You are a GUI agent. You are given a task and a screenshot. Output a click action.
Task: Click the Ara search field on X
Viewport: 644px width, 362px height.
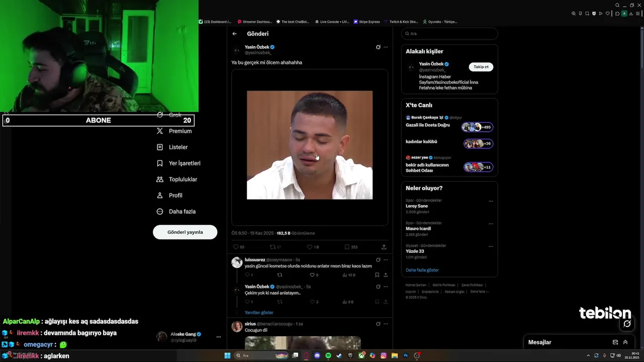(449, 34)
